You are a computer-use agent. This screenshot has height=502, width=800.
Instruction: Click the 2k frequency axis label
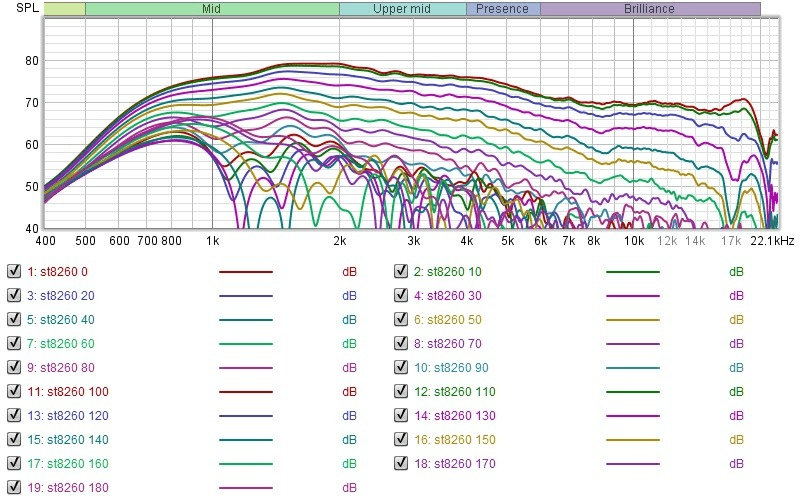340,241
